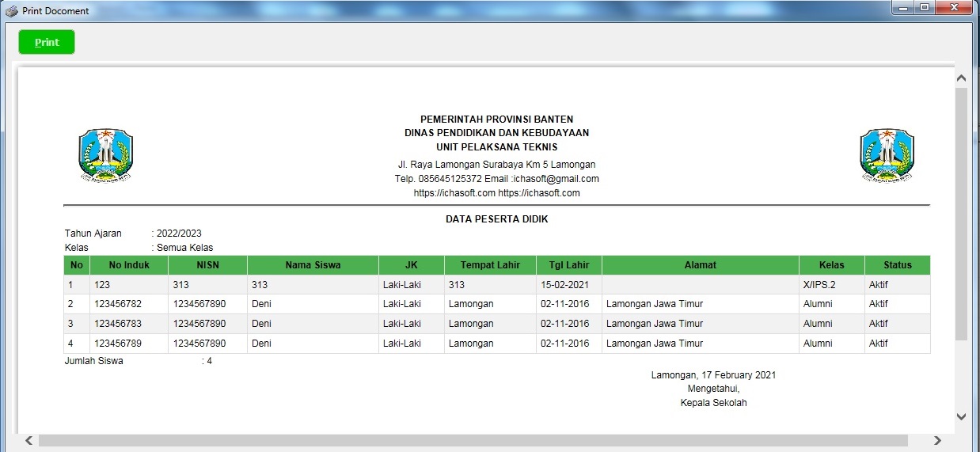Click 'Lamongan Jawa Timur' address in row 2
The height and width of the screenshot is (452, 980).
[654, 304]
